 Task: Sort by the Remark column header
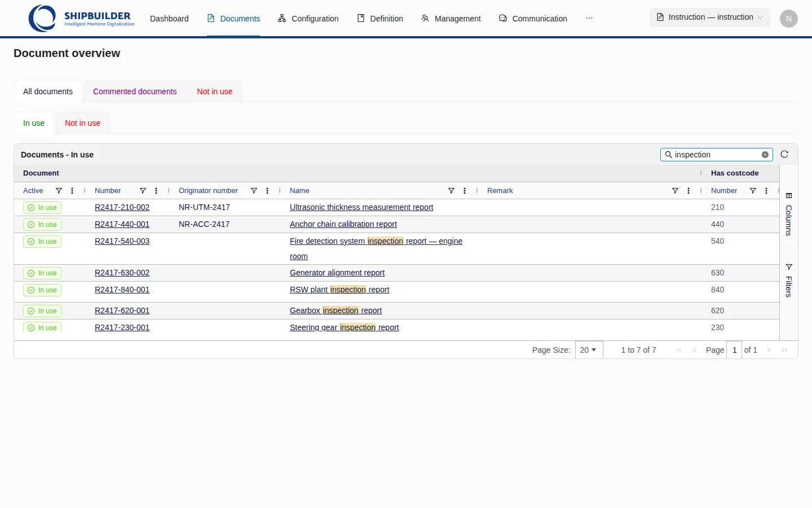500,191
